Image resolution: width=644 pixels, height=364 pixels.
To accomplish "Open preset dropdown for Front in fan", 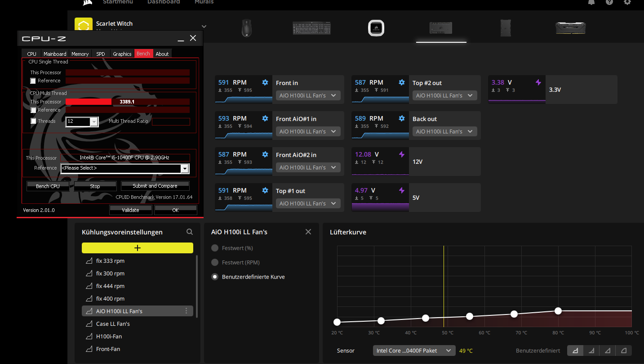I will tap(308, 95).
